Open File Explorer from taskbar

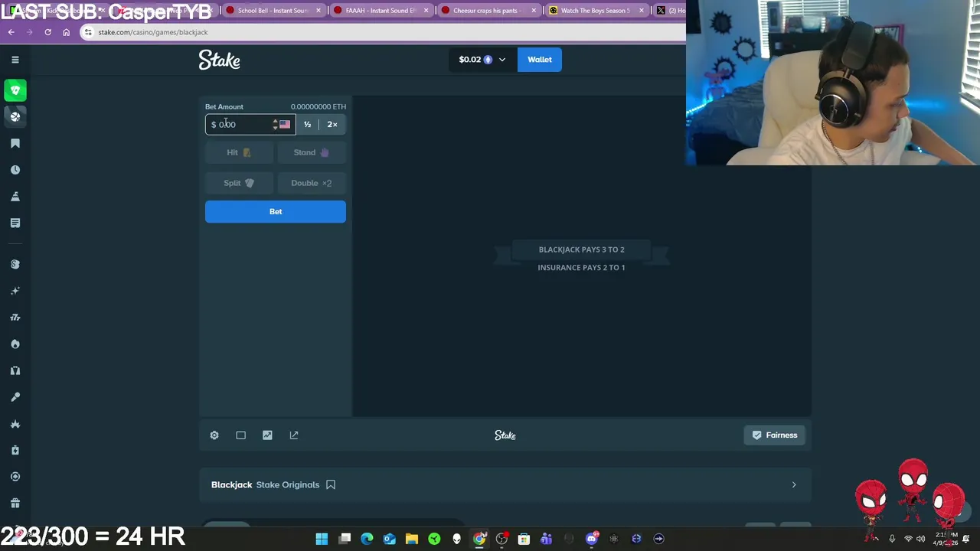tap(412, 539)
